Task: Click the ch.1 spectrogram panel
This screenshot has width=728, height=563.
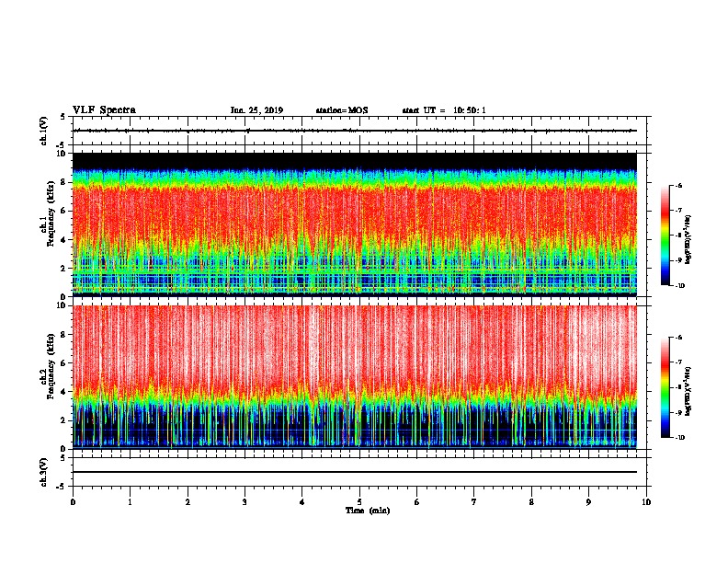Action: click(355, 224)
